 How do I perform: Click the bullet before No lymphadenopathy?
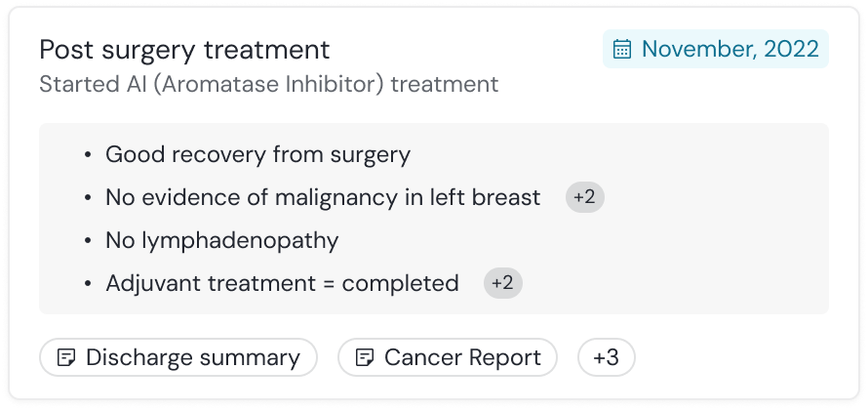pyautogui.click(x=88, y=240)
